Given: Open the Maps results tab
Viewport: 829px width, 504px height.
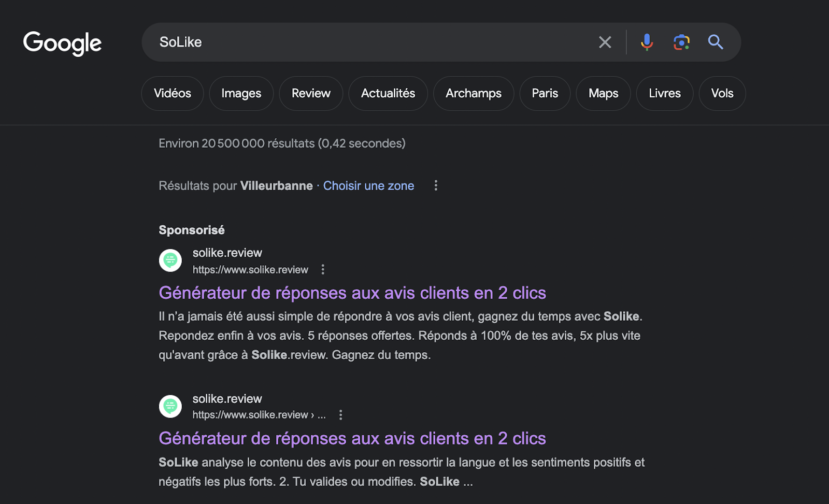Looking at the screenshot, I should [603, 93].
